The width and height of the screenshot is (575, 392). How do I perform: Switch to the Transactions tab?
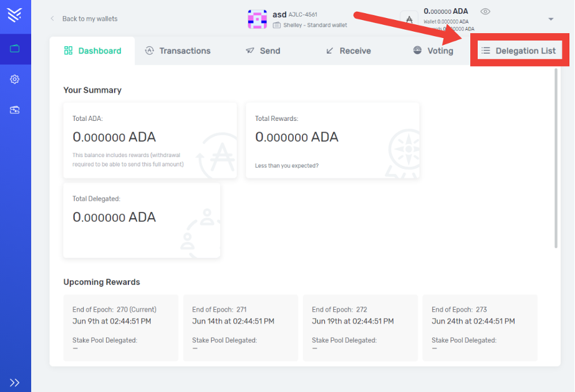[x=177, y=50]
